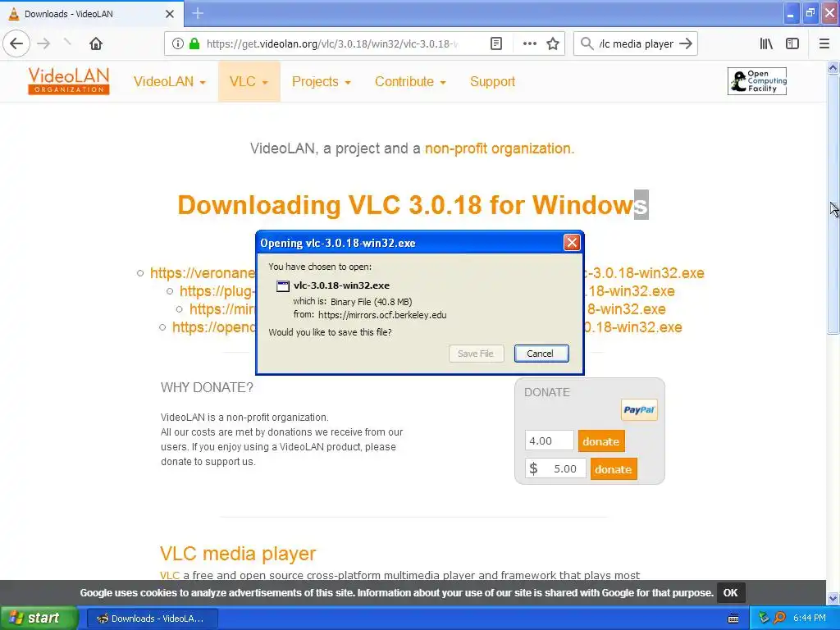The image size is (840, 630).
Task: Click the https://openc mirror link
Action: pos(214,327)
